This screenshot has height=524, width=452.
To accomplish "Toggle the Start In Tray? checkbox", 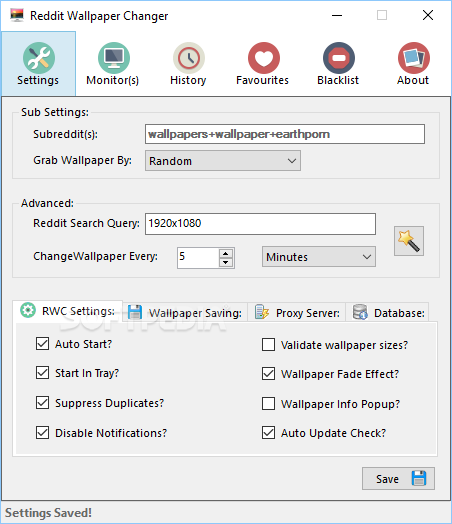I will pos(42,373).
